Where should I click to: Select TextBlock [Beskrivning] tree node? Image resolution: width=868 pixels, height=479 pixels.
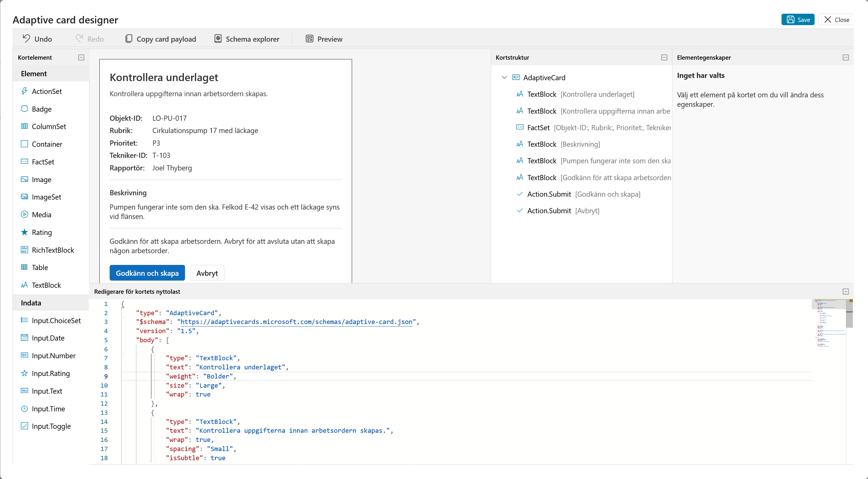tap(558, 144)
